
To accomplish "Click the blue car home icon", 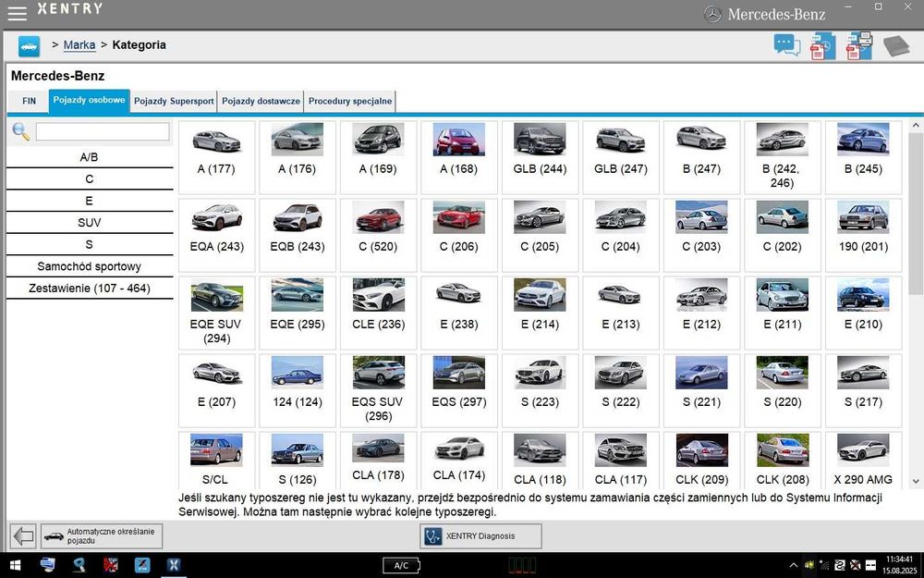I will (x=30, y=45).
